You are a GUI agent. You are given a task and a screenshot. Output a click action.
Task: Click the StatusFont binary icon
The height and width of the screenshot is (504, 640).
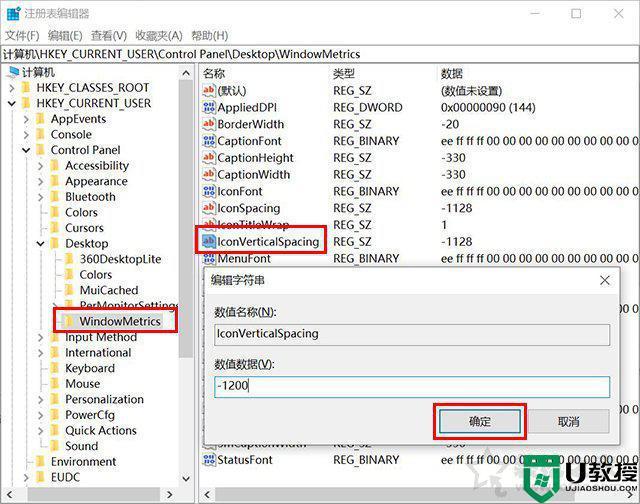click(209, 460)
